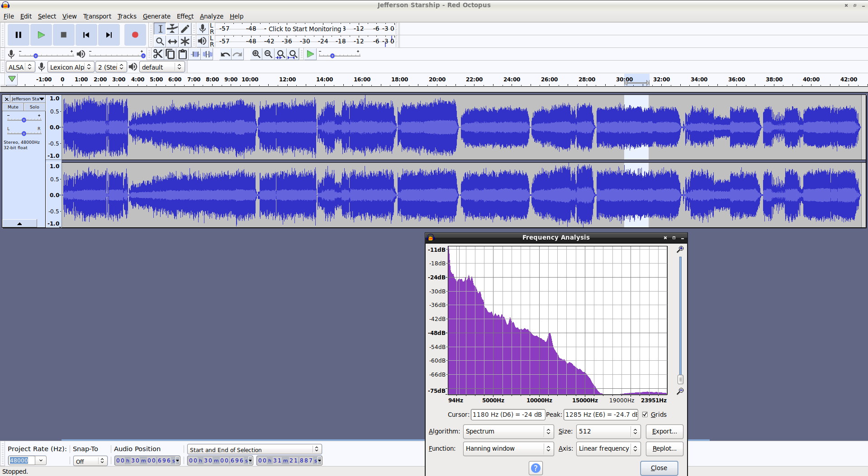Image resolution: width=868 pixels, height=476 pixels.
Task: Click the Stop transport button
Action: click(x=64, y=35)
